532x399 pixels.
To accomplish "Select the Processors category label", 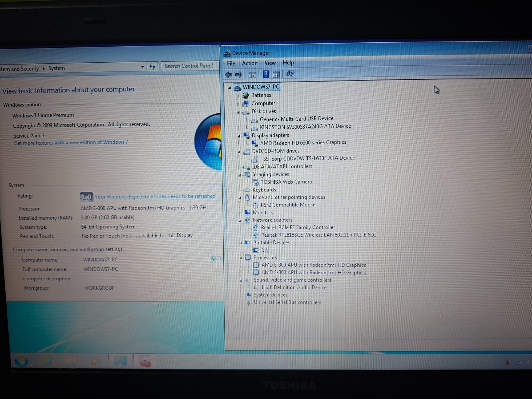I will (265, 257).
